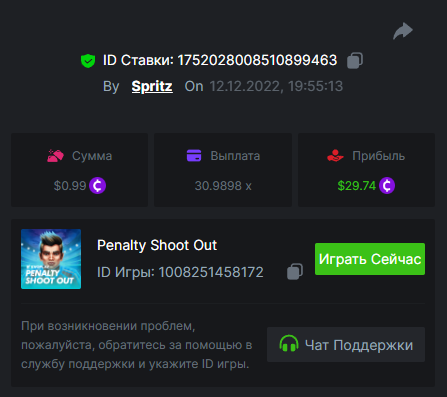447x397 pixels.
Task: Click the green verified shield icon
Action: point(88,61)
